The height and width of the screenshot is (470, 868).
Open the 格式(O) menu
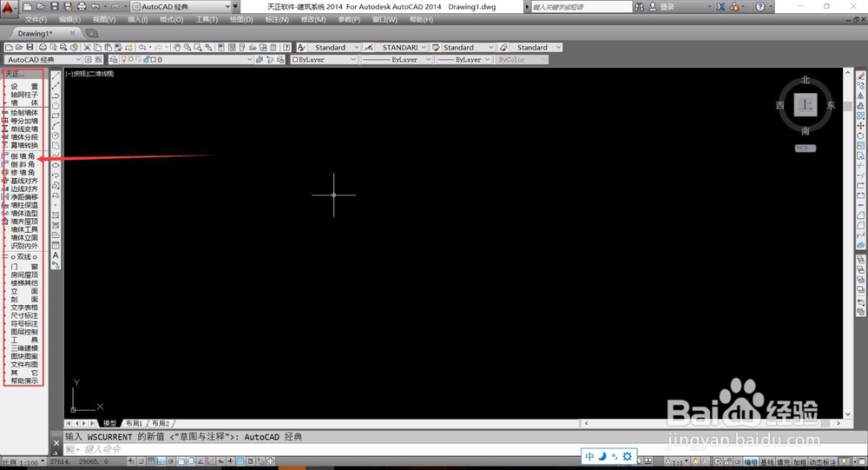click(x=172, y=19)
